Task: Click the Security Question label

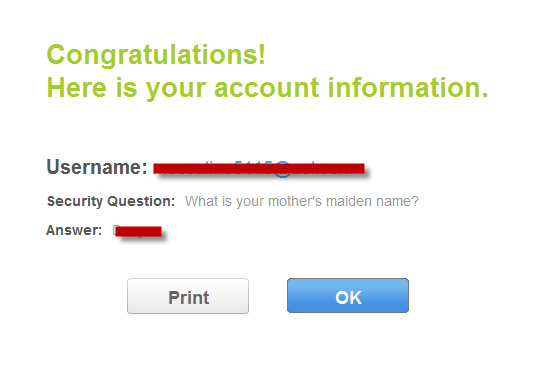Action: click(x=111, y=201)
